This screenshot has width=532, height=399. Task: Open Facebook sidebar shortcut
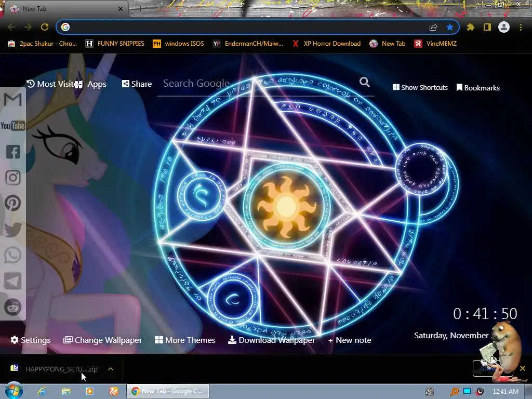point(13,152)
